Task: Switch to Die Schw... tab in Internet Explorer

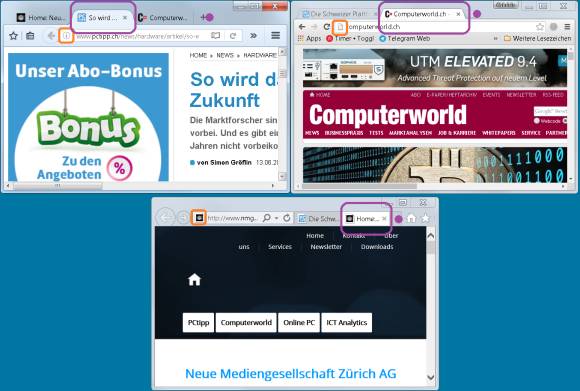Action: click(318, 219)
